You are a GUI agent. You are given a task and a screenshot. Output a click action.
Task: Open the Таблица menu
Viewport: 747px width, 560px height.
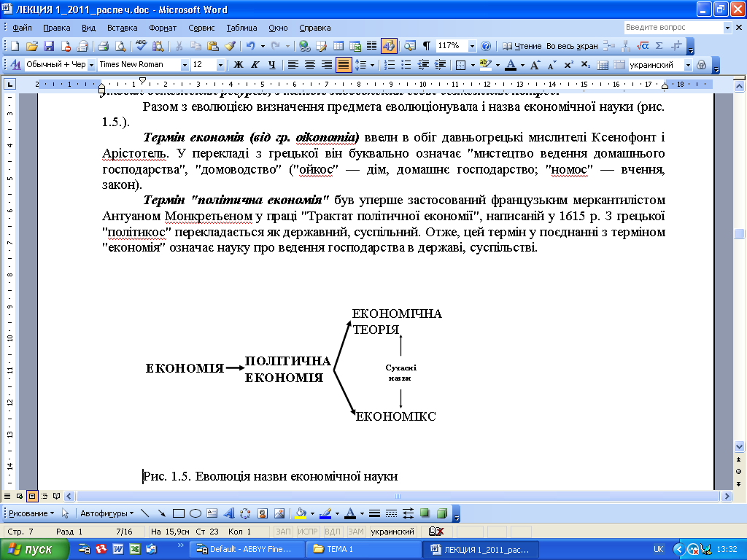[241, 28]
